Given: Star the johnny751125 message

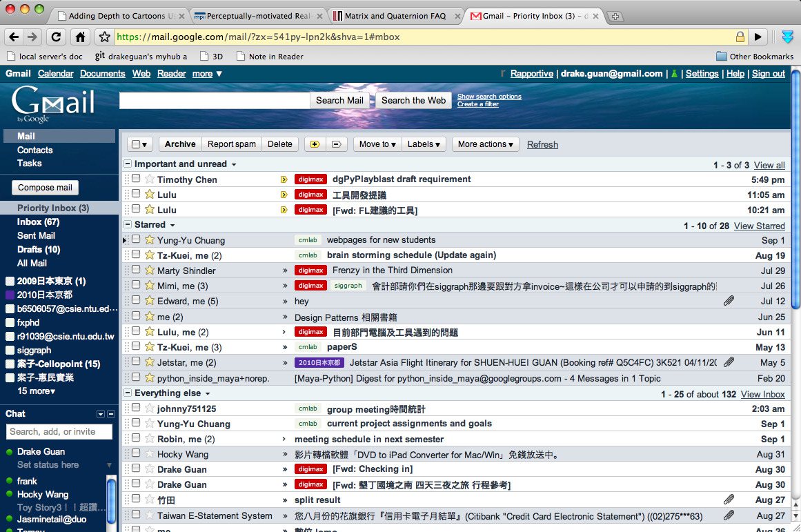Looking at the screenshot, I should coord(150,408).
